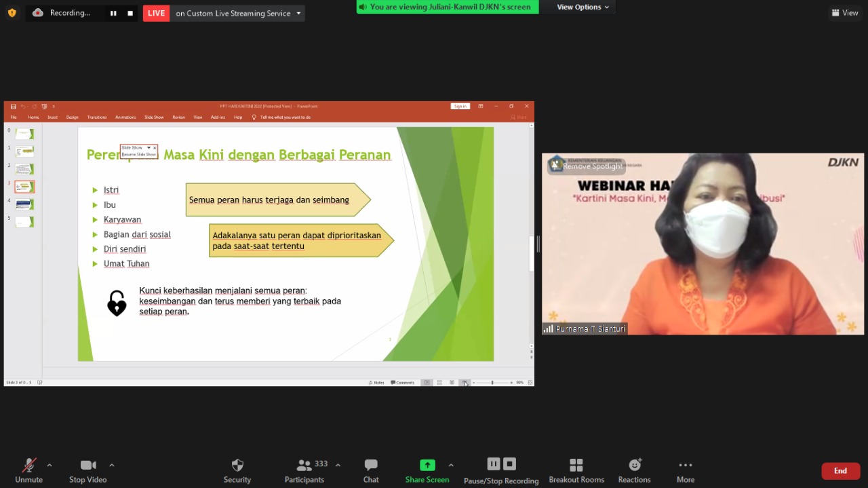Expand the share options arrow beside Share Screen

point(451,465)
